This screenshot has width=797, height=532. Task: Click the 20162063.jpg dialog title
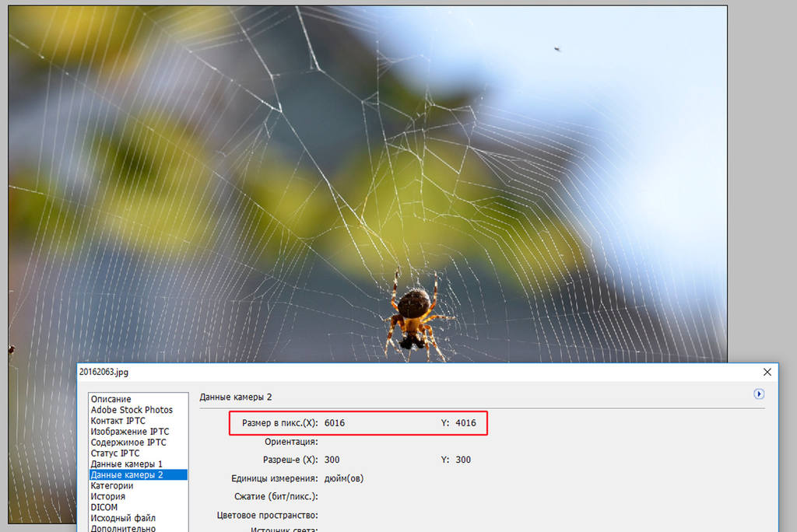104,372
